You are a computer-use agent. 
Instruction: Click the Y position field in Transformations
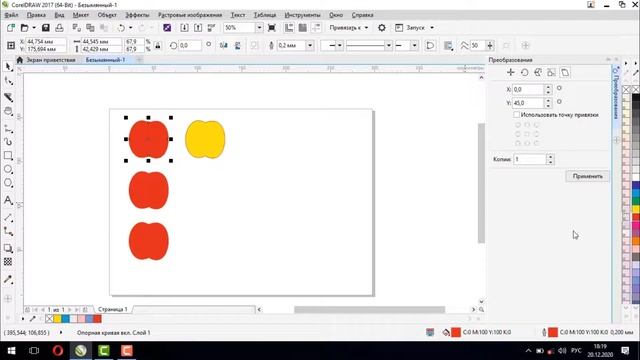coord(528,103)
